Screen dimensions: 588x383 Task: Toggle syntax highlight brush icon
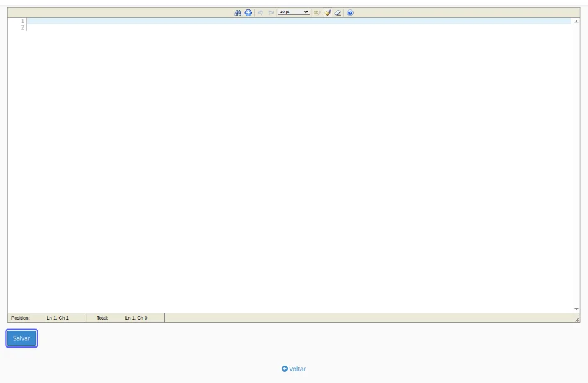click(327, 13)
